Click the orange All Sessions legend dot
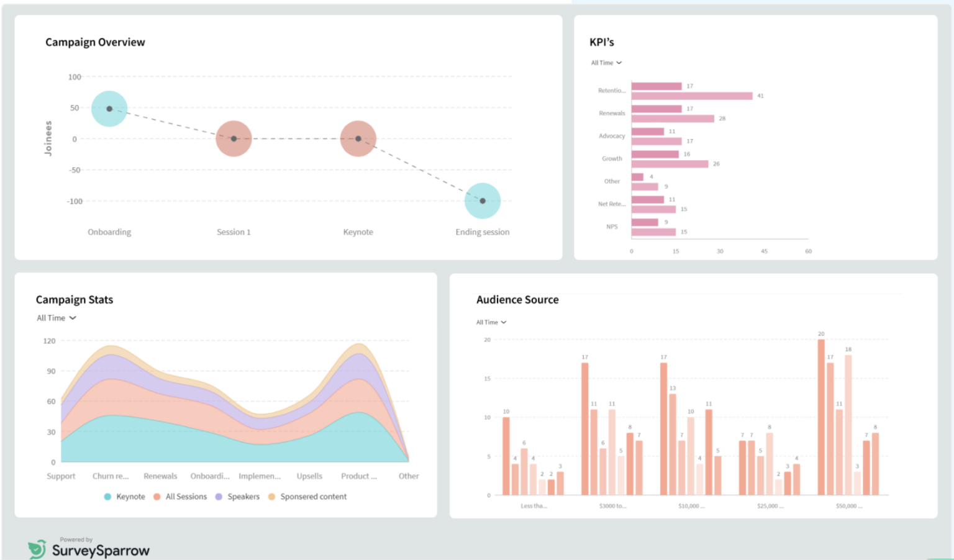 (x=157, y=497)
